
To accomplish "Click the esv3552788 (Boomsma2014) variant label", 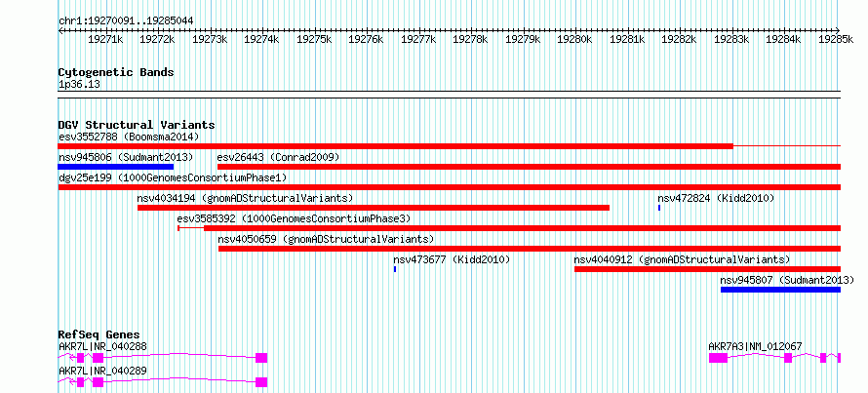I will tap(129, 137).
